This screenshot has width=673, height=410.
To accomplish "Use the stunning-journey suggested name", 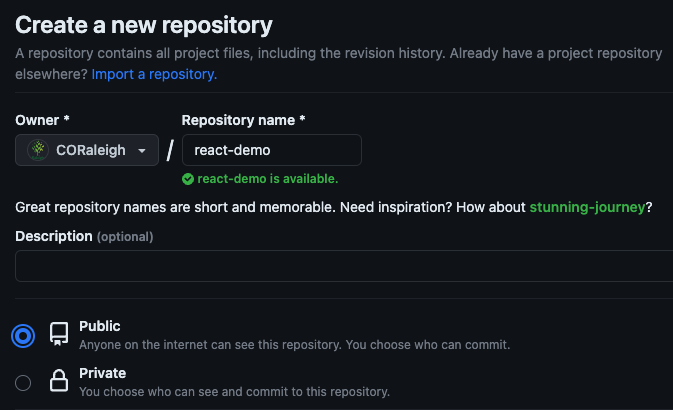I will pos(587,207).
